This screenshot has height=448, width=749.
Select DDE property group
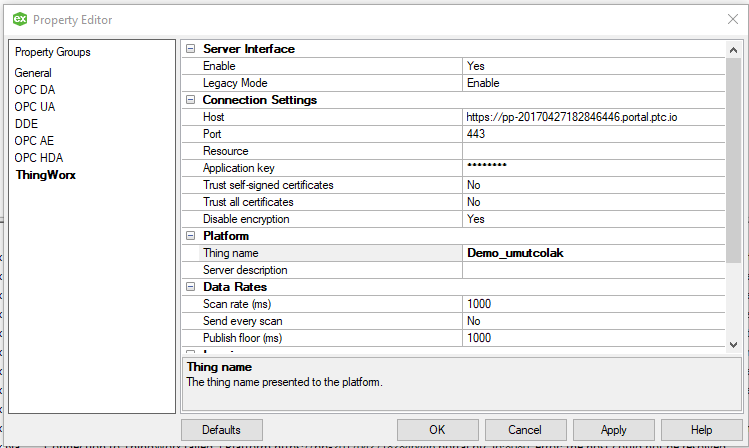click(26, 124)
